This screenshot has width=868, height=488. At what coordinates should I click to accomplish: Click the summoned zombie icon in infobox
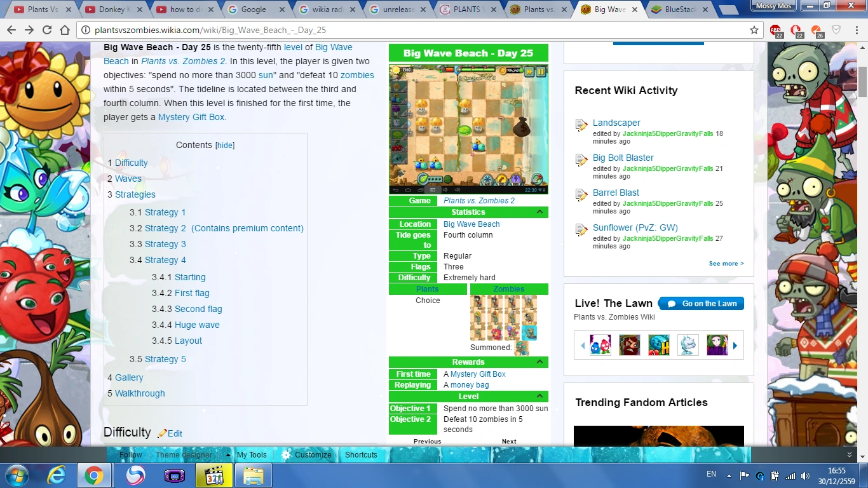coord(522,348)
